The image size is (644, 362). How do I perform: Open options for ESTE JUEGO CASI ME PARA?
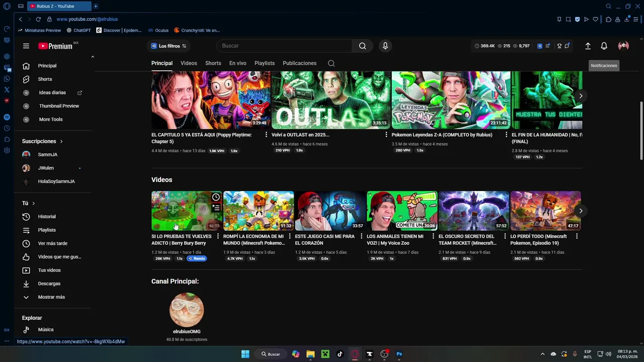coord(361,236)
